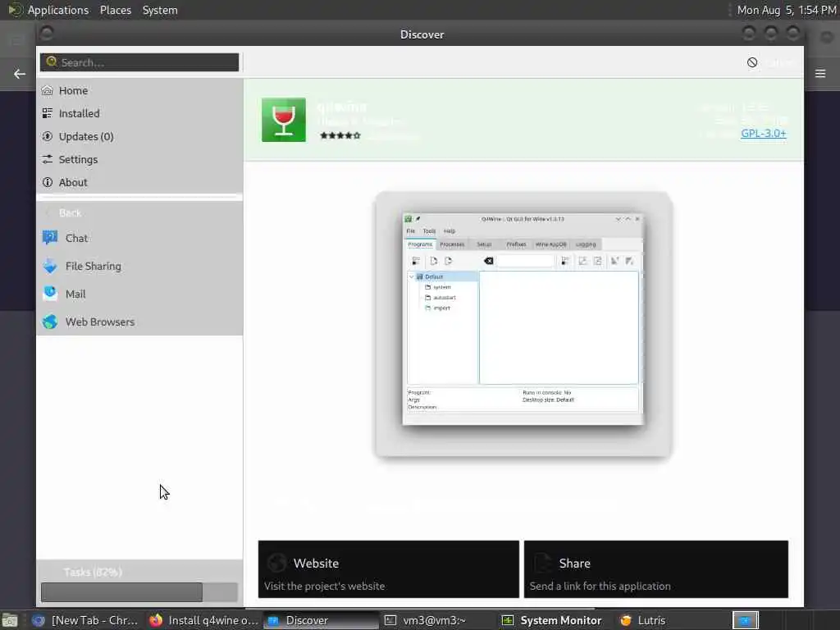This screenshot has width=840, height=630.
Task: Click the q4wine wine glass app icon
Action: click(x=283, y=120)
